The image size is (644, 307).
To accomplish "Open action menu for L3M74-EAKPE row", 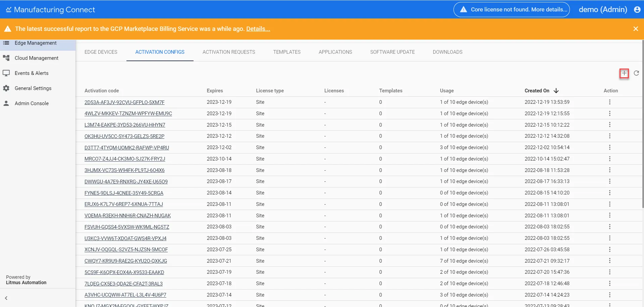I will [609, 125].
